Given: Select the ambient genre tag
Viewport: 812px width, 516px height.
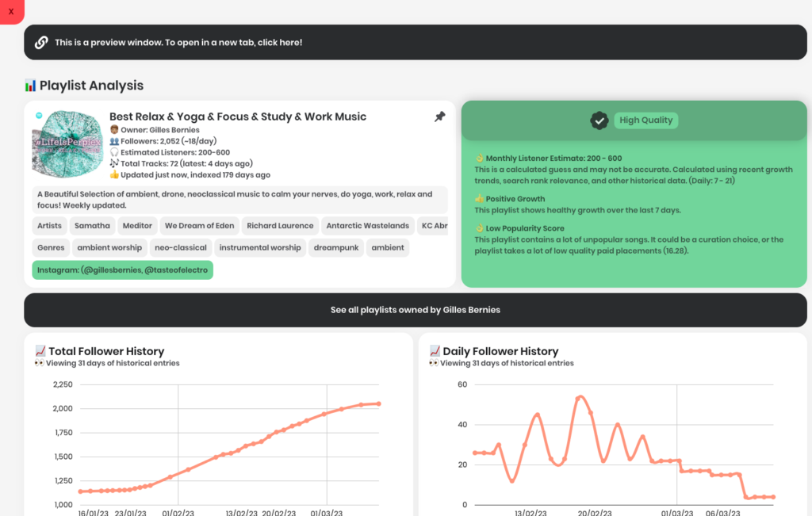Looking at the screenshot, I should click(388, 247).
